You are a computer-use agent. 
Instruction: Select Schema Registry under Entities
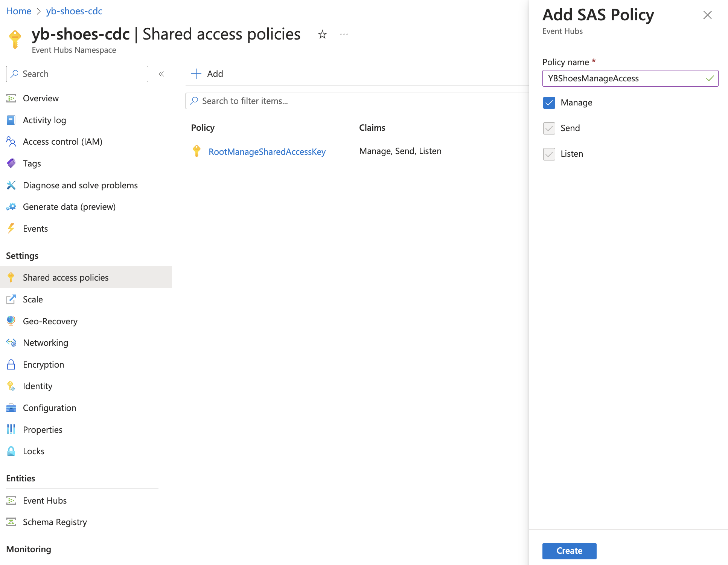54,522
